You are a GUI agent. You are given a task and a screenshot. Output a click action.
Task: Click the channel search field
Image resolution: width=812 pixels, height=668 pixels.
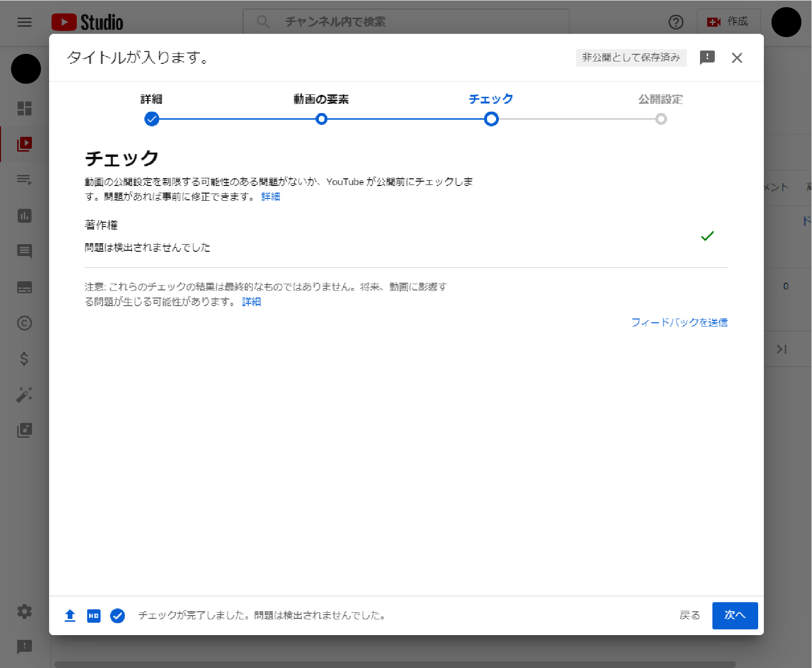(x=405, y=22)
